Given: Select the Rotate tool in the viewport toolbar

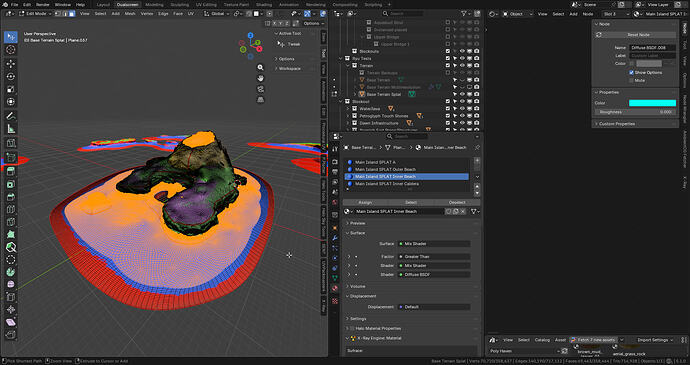Looking at the screenshot, I should (x=11, y=77).
